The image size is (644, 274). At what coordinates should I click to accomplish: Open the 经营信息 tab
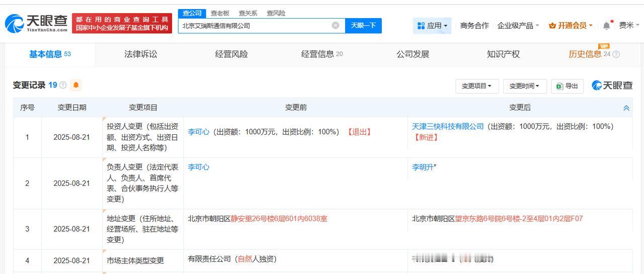(x=322, y=54)
